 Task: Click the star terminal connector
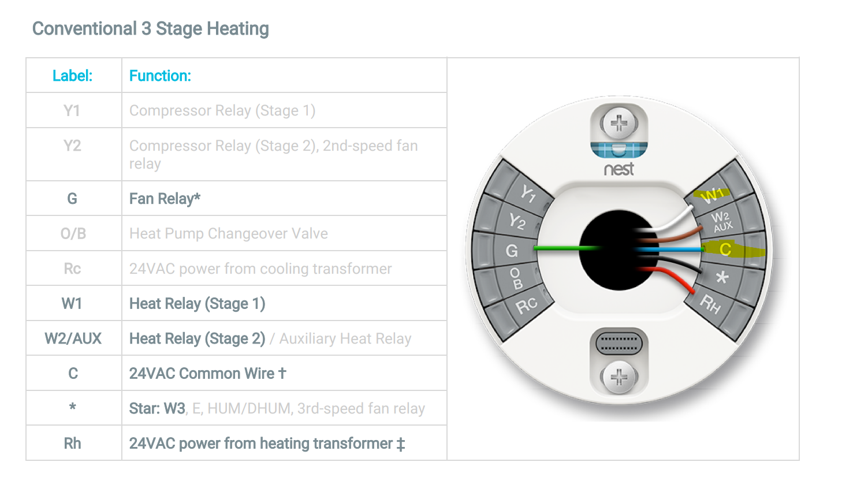click(x=722, y=278)
